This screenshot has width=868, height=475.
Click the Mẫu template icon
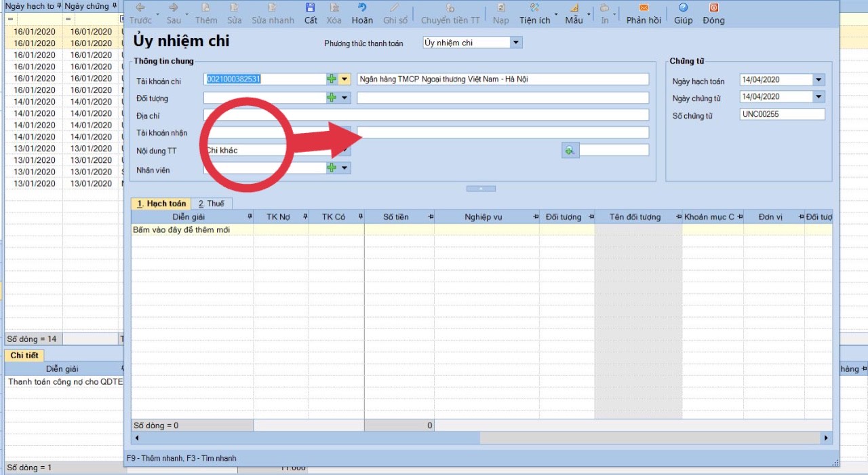click(574, 8)
